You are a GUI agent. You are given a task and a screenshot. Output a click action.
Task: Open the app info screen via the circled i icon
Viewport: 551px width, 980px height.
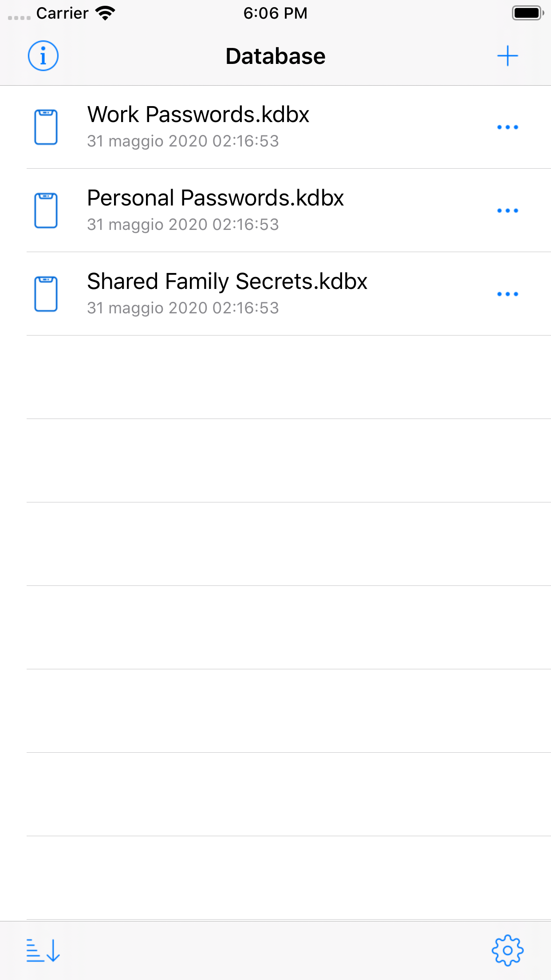click(43, 56)
